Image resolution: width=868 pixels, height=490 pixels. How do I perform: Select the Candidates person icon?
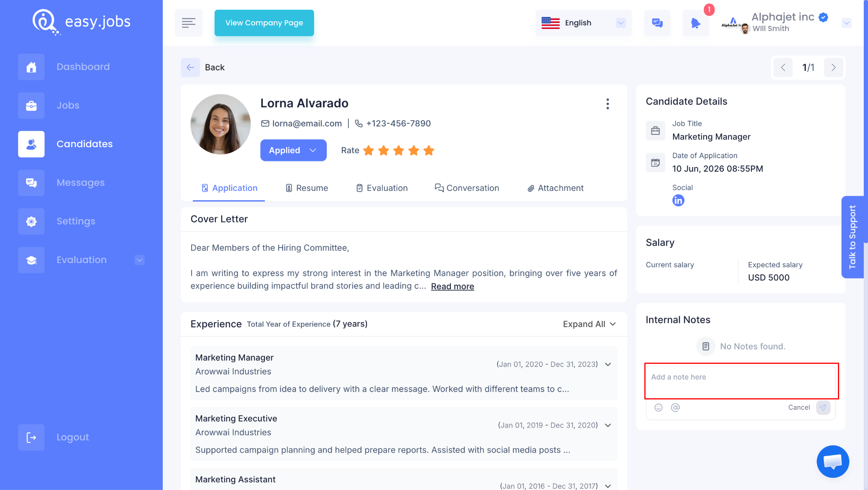click(x=31, y=144)
